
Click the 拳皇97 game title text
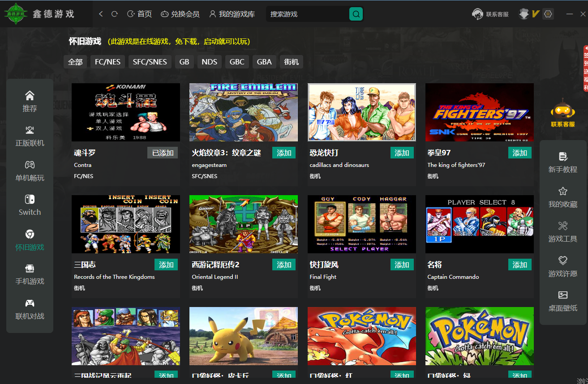pos(439,153)
